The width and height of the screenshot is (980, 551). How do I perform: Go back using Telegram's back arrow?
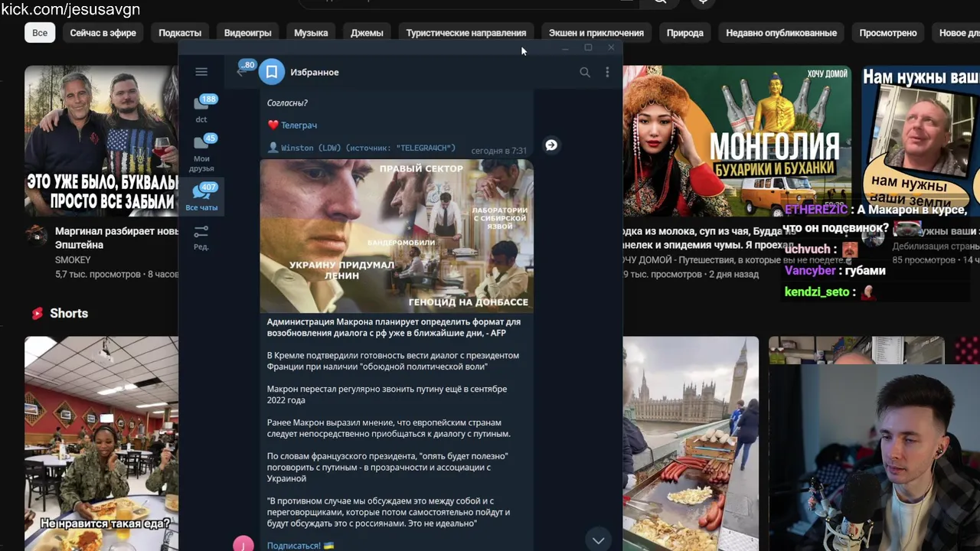point(240,72)
